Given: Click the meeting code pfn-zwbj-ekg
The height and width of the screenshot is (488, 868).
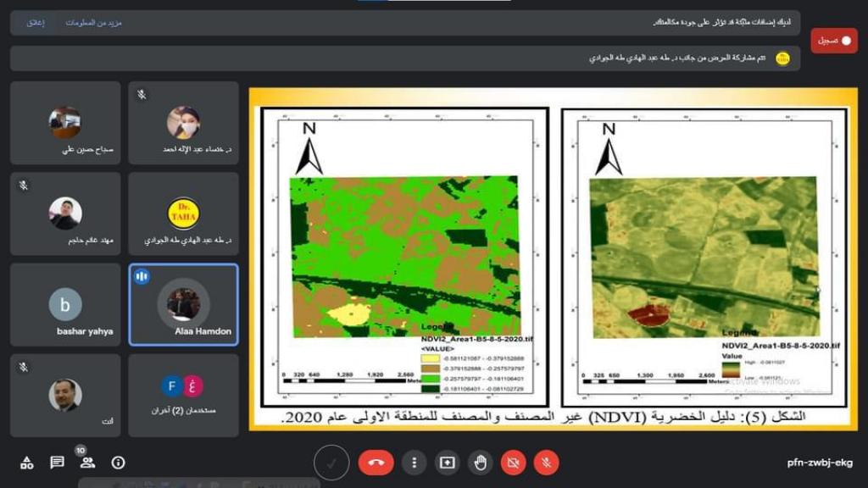Looking at the screenshot, I should tap(820, 463).
